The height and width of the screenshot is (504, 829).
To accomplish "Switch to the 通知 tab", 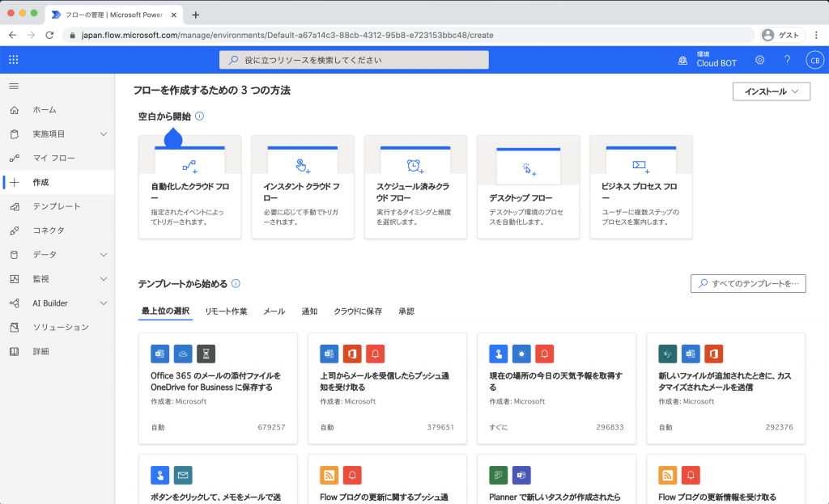I will pos(309,311).
